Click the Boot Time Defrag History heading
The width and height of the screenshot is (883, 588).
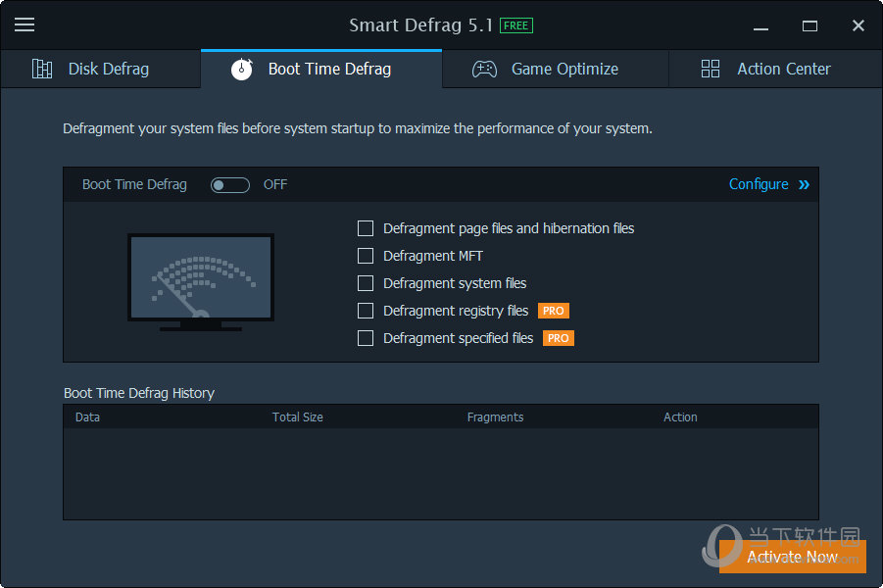139,393
